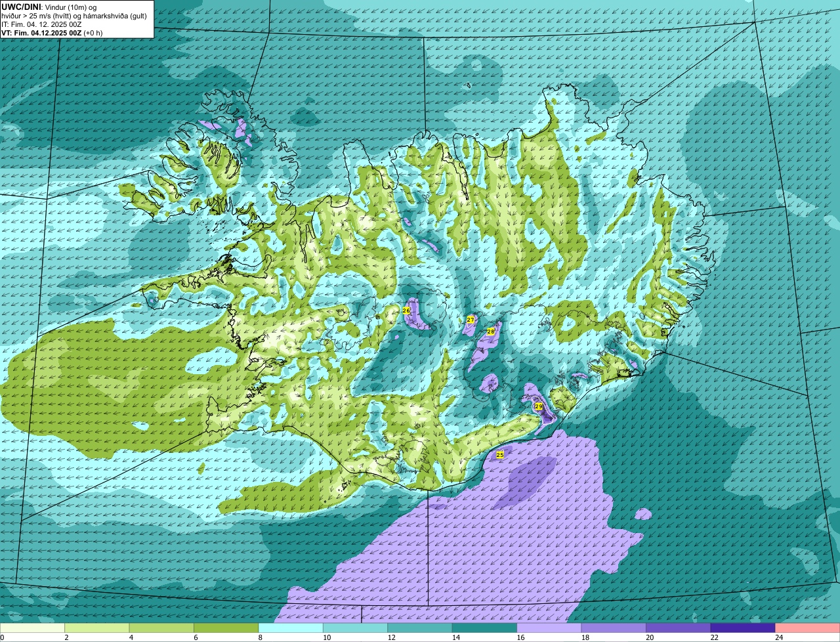Click the yellow gust label 25
This screenshot has height=642, width=840.
tap(499, 455)
